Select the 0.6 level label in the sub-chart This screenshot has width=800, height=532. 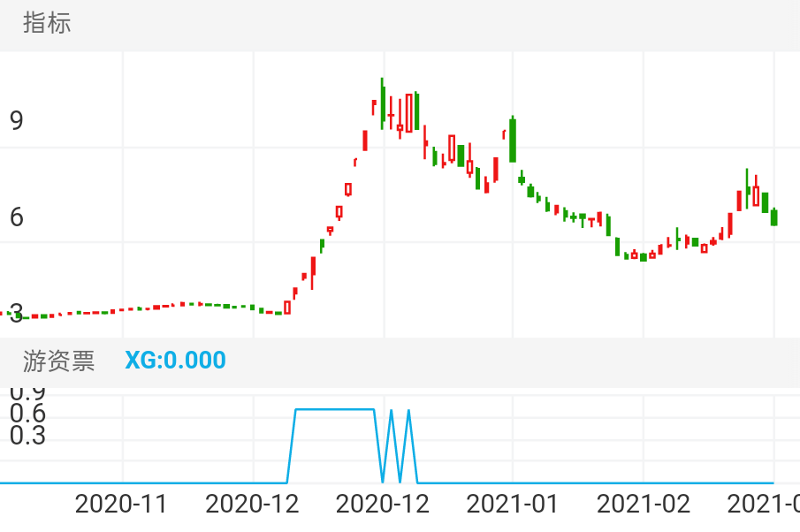pos(27,414)
